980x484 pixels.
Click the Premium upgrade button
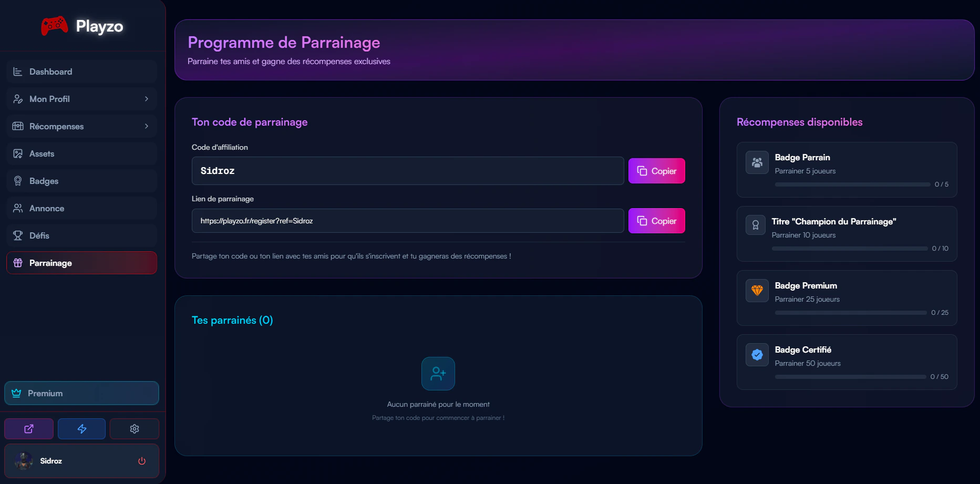[81, 393]
